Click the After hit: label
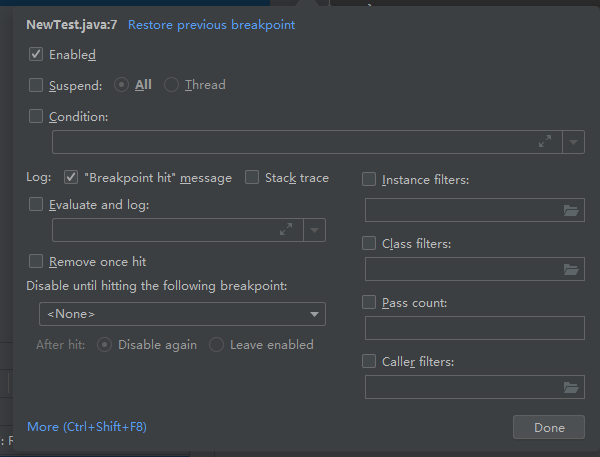600x457 pixels. pyautogui.click(x=60, y=345)
